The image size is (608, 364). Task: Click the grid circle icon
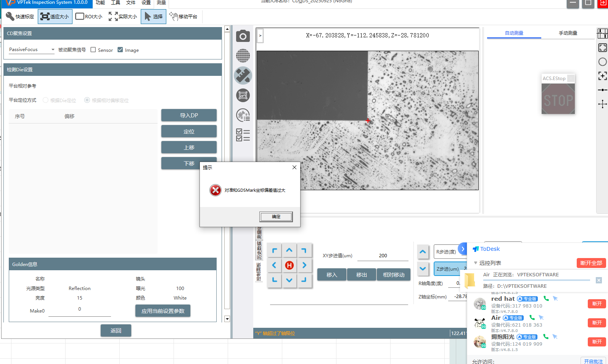[243, 56]
